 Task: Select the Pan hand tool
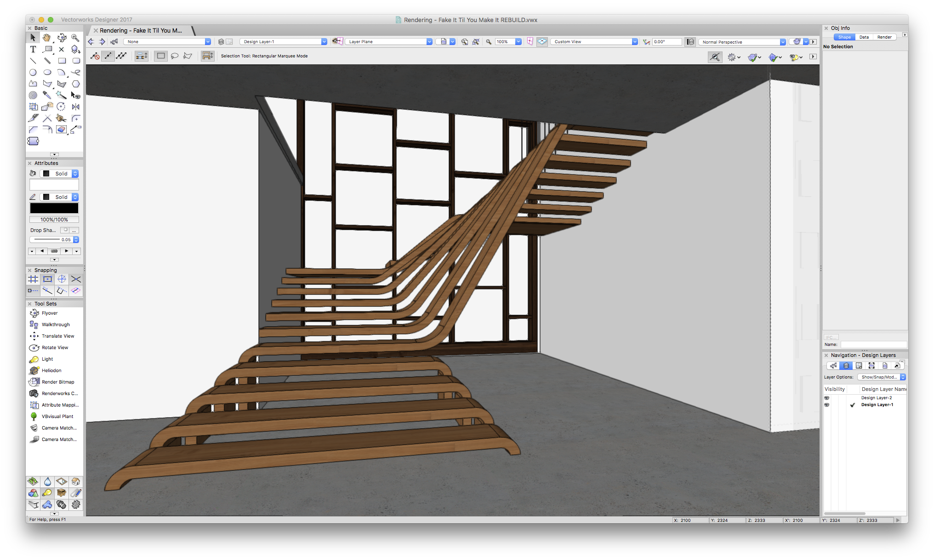[x=47, y=38]
